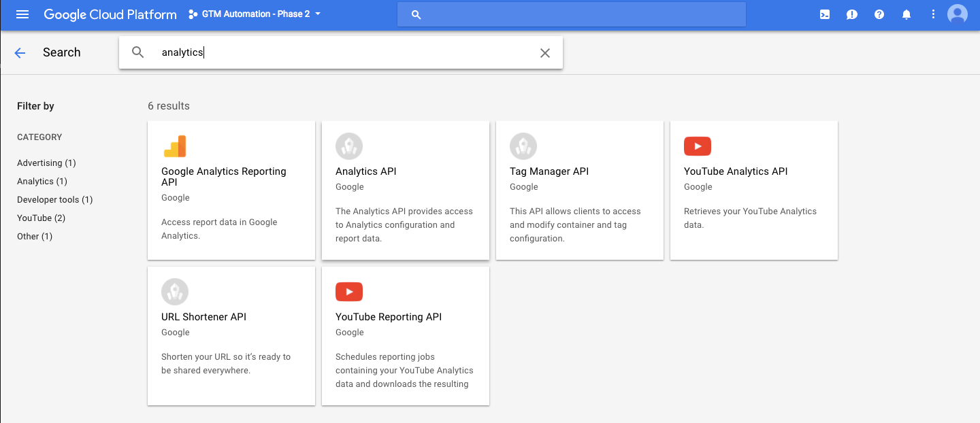Image resolution: width=980 pixels, height=423 pixels.
Task: Open the help question mark icon
Action: coord(879,14)
